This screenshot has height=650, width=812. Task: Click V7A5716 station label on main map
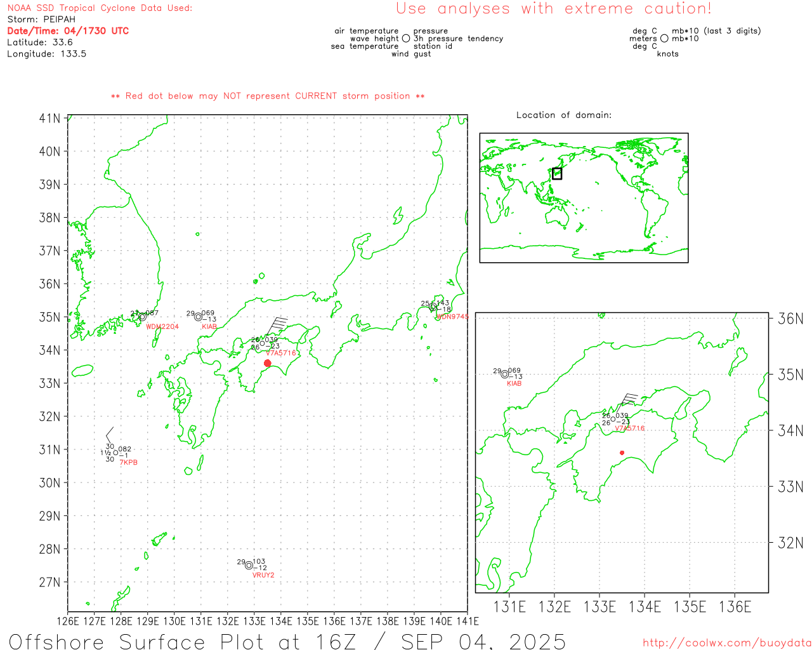280,353
